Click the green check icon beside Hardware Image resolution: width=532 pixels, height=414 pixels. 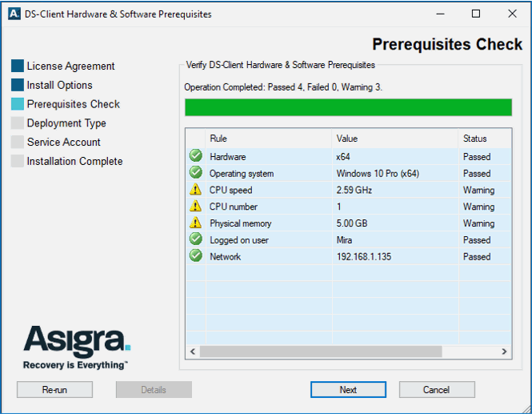pyautogui.click(x=196, y=155)
